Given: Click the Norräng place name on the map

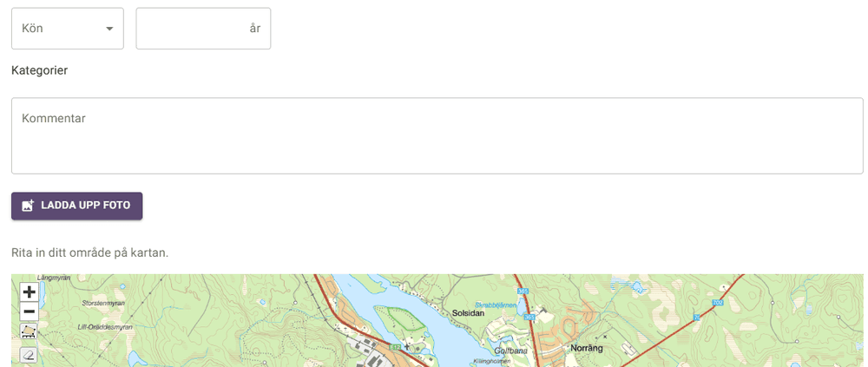Looking at the screenshot, I should coord(586,349).
